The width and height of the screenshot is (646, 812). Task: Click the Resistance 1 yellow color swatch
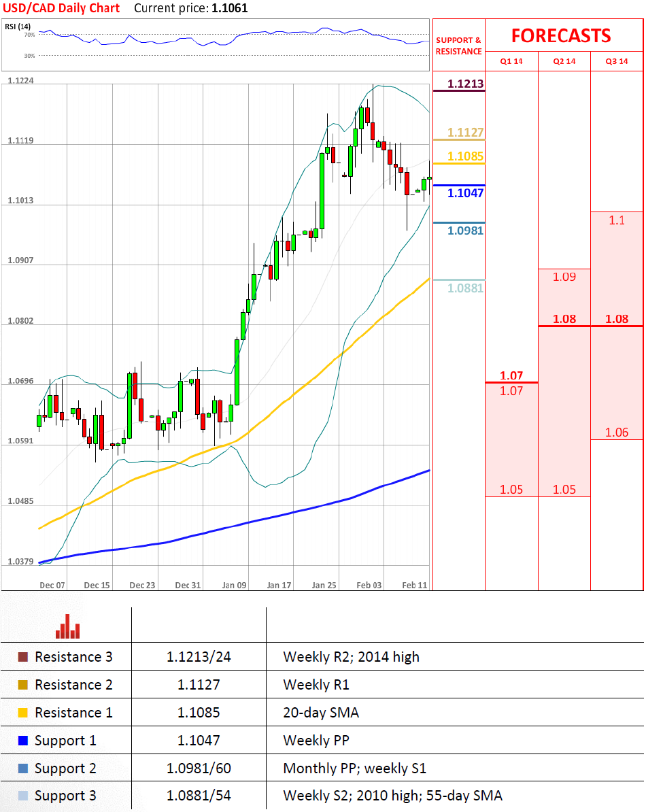pyautogui.click(x=23, y=713)
